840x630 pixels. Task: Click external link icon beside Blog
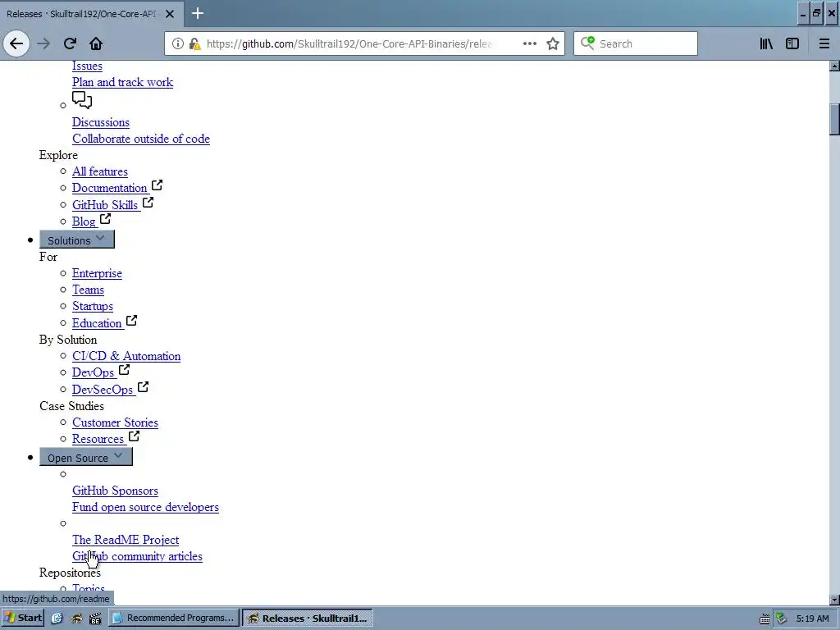click(106, 218)
